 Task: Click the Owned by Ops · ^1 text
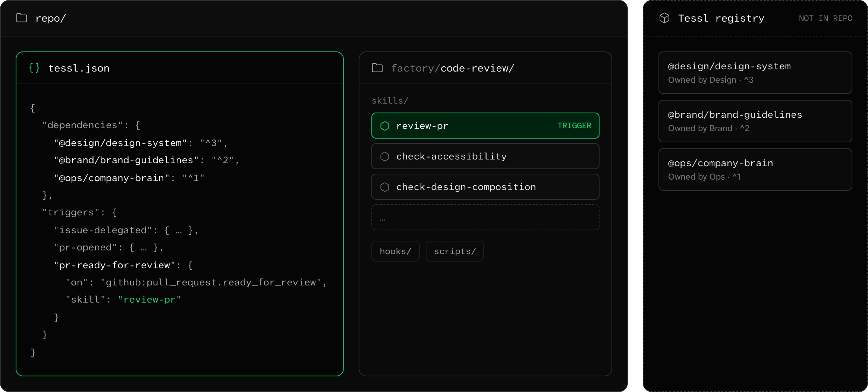click(x=704, y=177)
